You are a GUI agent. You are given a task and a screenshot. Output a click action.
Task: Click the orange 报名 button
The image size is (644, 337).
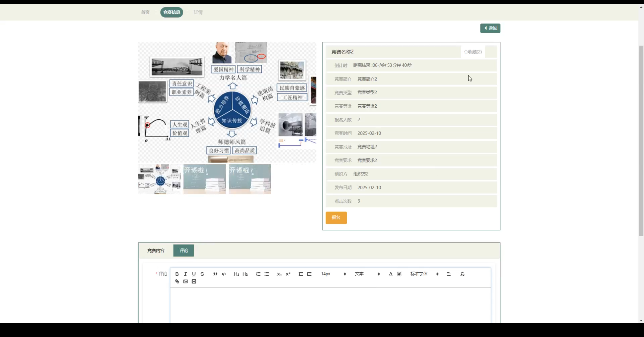pyautogui.click(x=336, y=218)
